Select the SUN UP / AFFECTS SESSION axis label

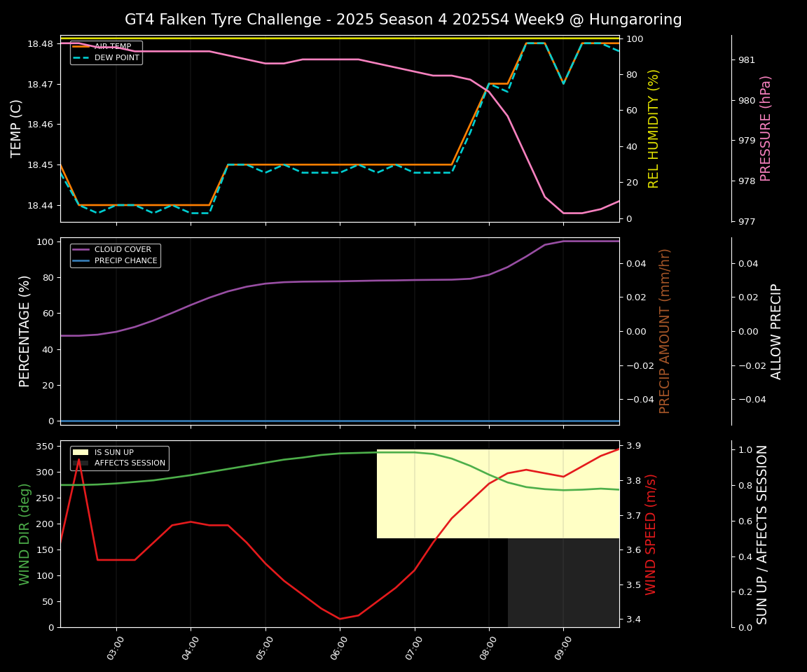point(762,533)
